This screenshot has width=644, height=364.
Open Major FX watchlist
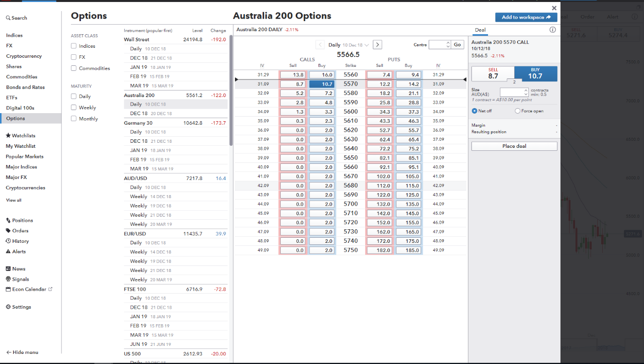pos(16,177)
